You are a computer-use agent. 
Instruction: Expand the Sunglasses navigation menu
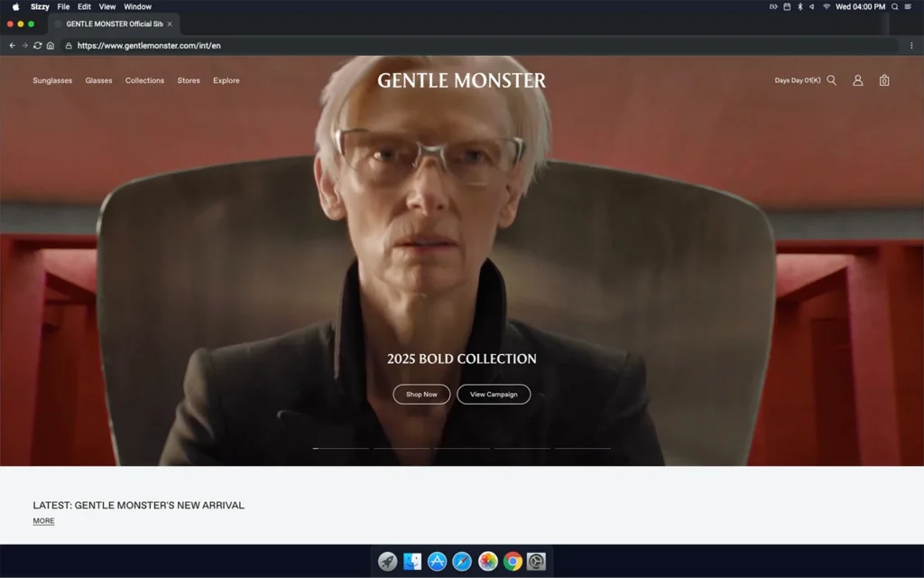coord(52,80)
